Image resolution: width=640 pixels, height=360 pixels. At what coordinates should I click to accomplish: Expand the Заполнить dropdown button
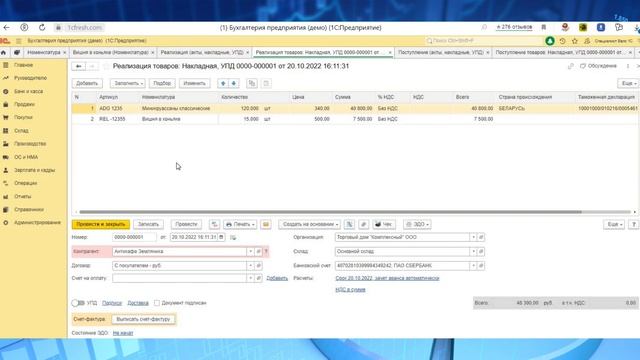click(127, 83)
